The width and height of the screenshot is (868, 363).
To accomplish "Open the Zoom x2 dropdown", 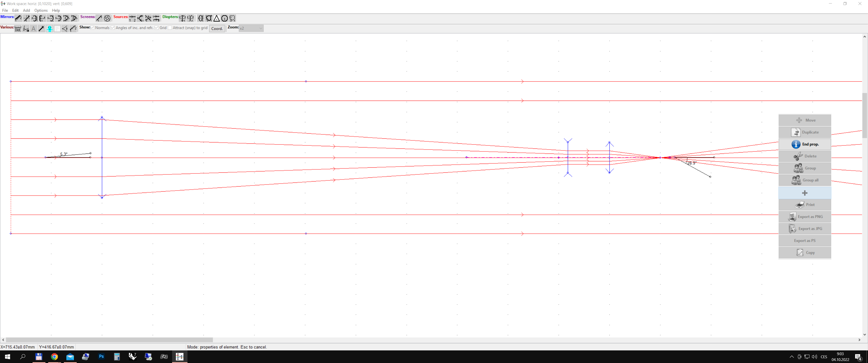I will click(251, 28).
